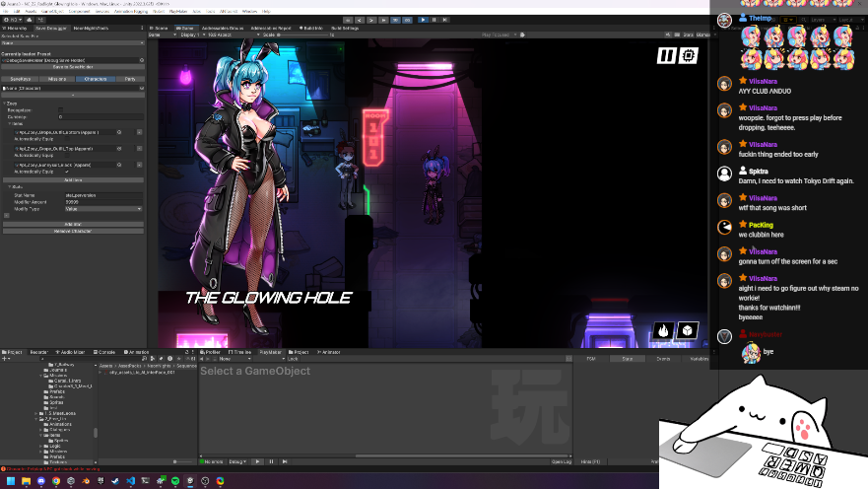Image resolution: width=868 pixels, height=489 pixels.
Task: Click the Windows Start button
Action: click(x=9, y=481)
